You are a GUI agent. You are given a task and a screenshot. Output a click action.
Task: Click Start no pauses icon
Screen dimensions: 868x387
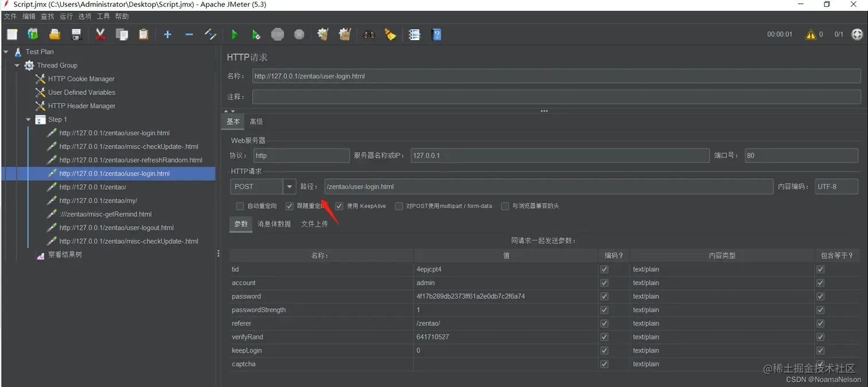coord(256,34)
